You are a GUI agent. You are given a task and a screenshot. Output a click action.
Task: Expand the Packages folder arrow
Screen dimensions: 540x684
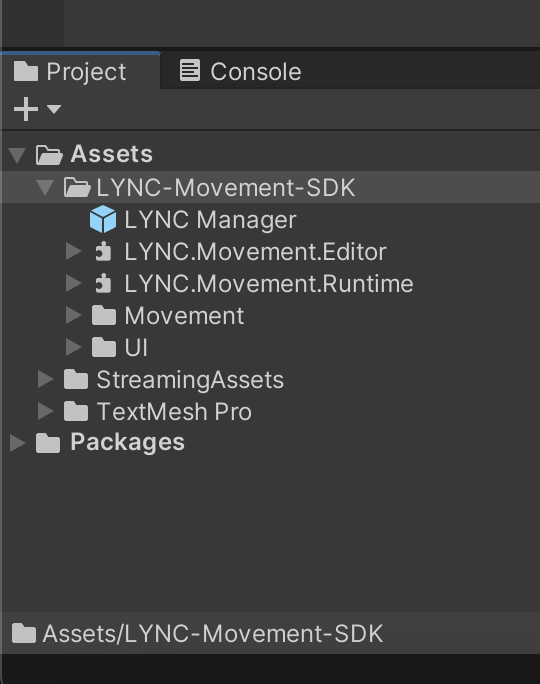18,443
